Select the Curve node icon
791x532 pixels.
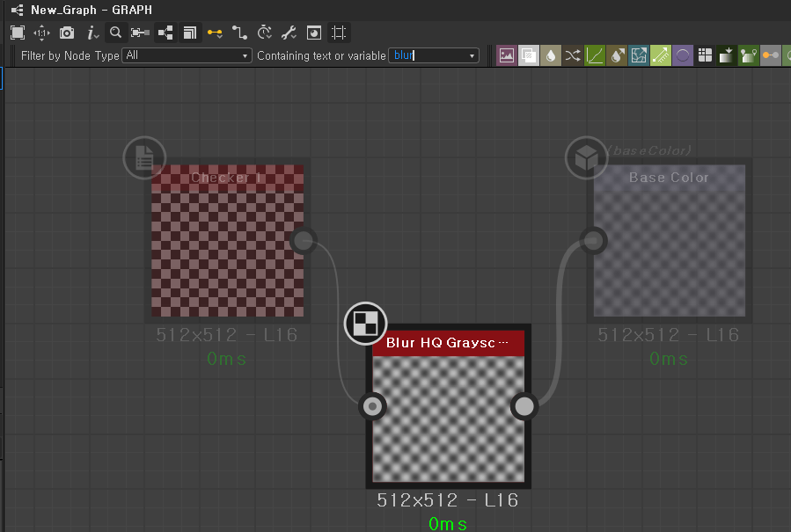coord(594,55)
